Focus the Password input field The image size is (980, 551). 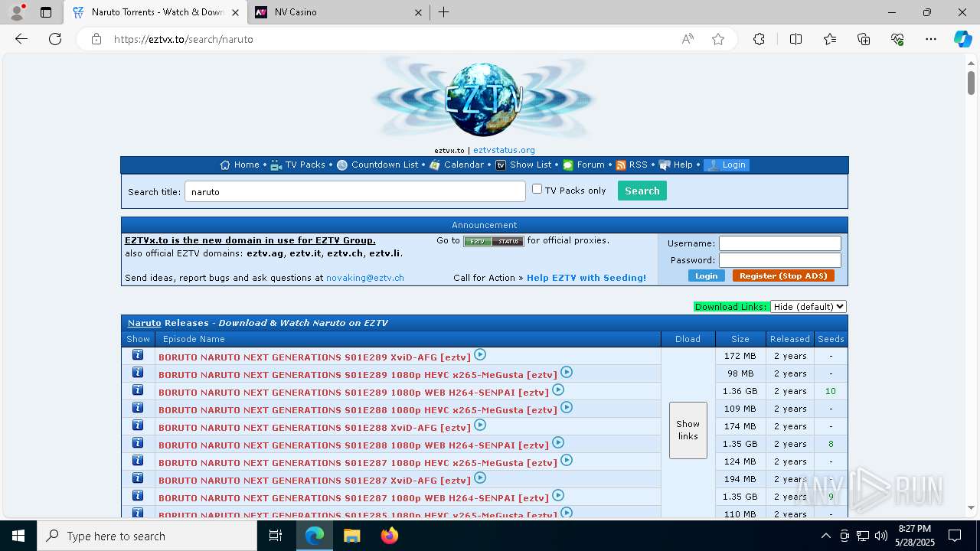[779, 260]
